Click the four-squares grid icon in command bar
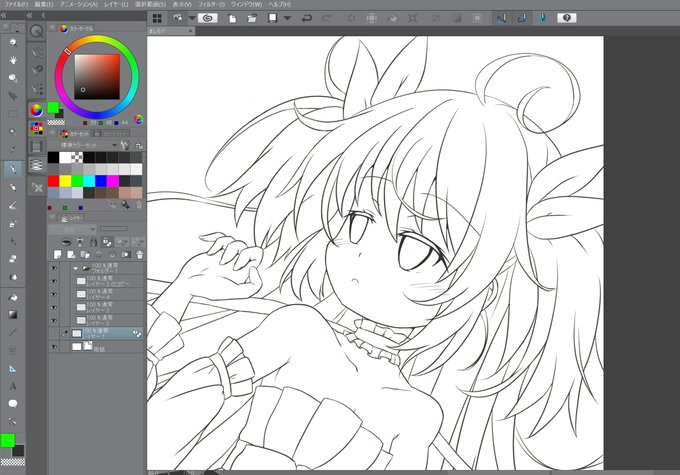Image resolution: width=680 pixels, height=475 pixels. click(157, 18)
